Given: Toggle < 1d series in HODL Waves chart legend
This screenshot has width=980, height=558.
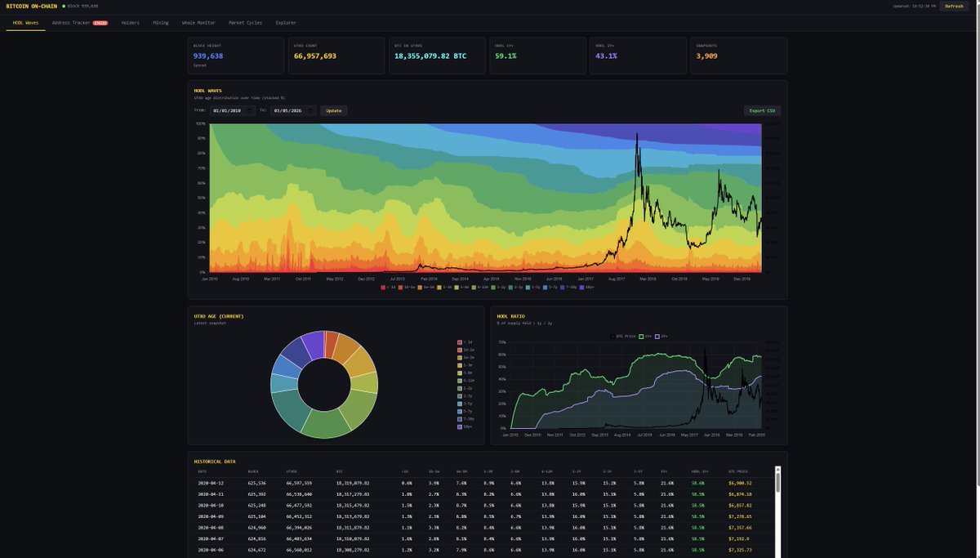Looking at the screenshot, I should [389, 287].
